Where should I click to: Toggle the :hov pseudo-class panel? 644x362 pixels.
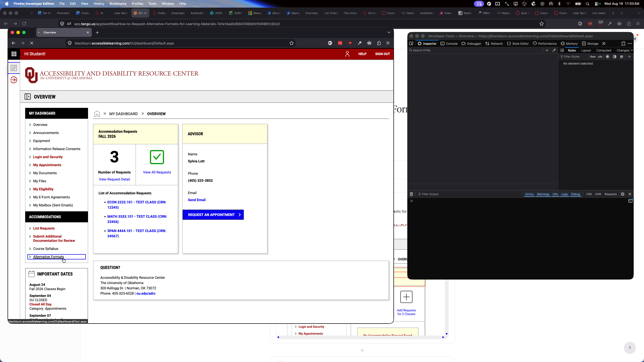coord(593,57)
